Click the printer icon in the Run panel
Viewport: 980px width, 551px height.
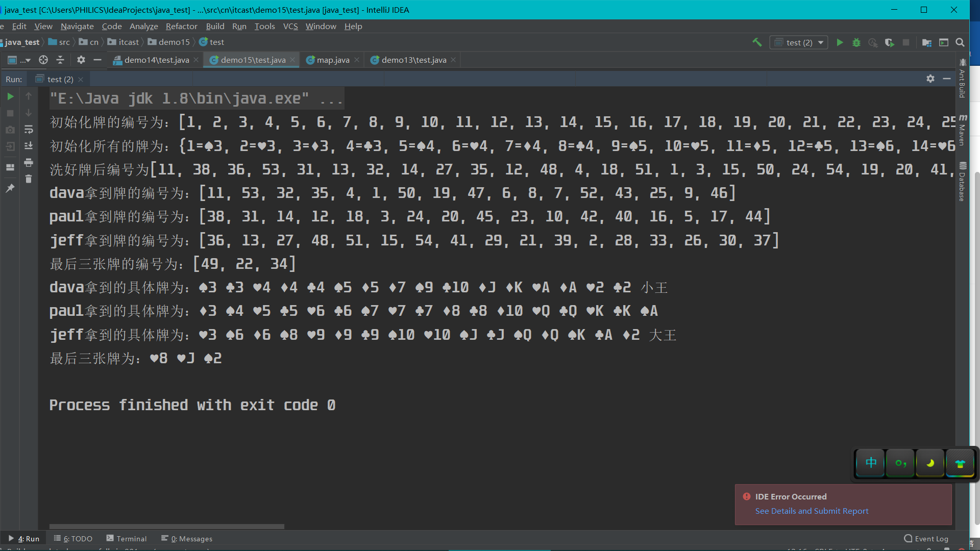[29, 163]
